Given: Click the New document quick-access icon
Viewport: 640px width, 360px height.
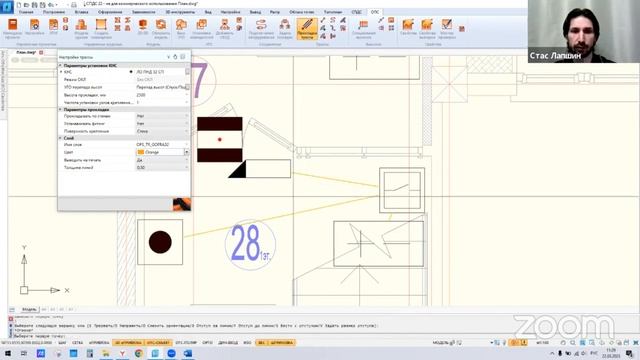Looking at the screenshot, I should pos(19,4).
